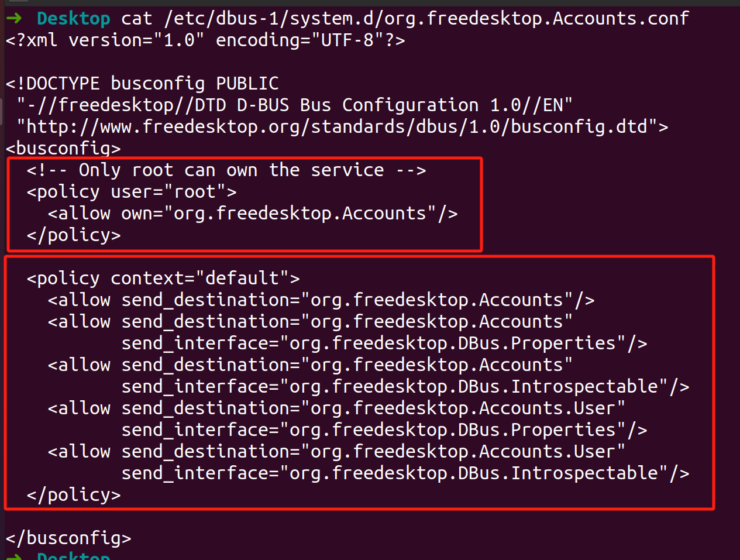Click the policy context="default" tag
Viewport: 740px width, 560px height.
click(x=163, y=279)
